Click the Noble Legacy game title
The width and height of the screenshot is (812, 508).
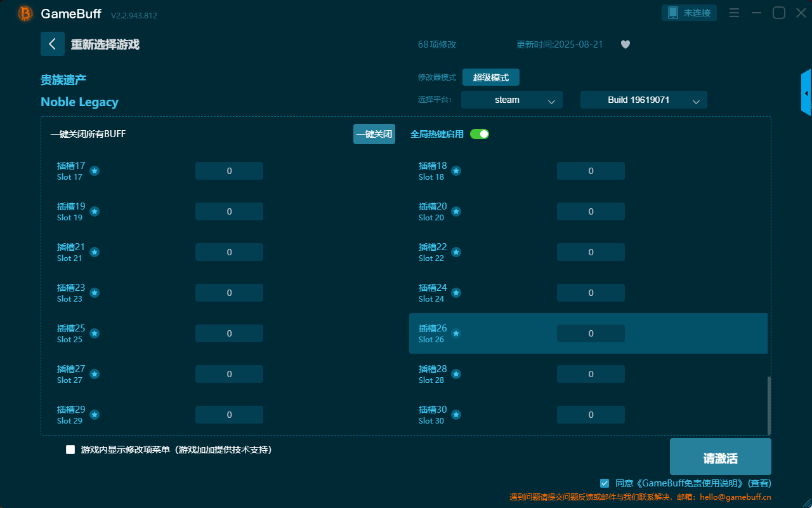click(x=79, y=102)
